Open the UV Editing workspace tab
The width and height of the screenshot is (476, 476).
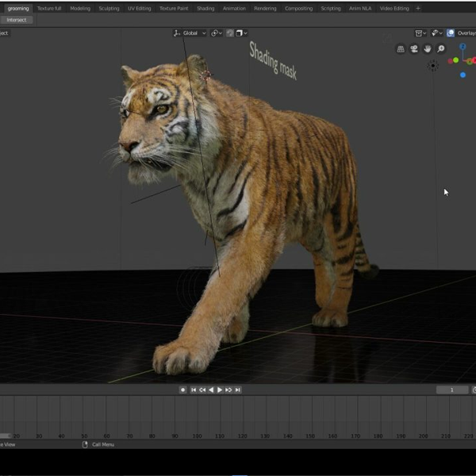tap(139, 8)
